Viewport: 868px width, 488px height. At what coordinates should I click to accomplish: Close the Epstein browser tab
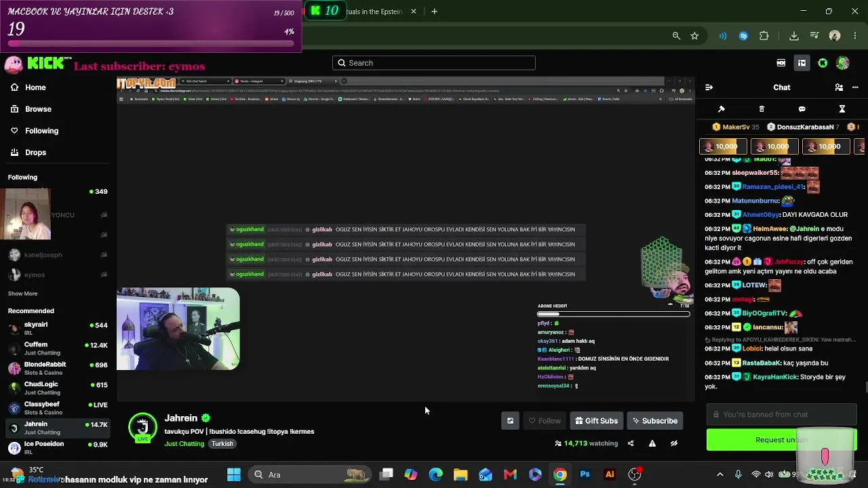(x=413, y=12)
